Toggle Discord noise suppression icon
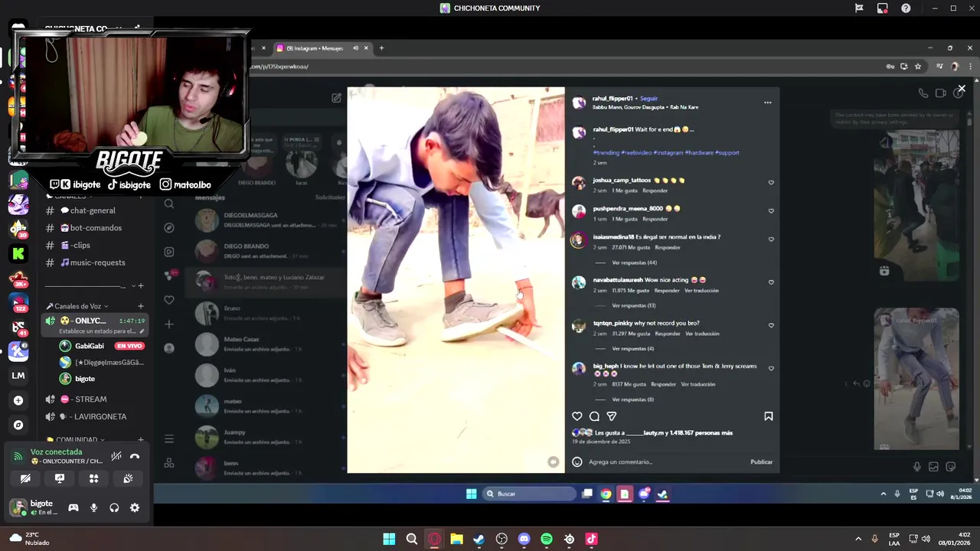The width and height of the screenshot is (980, 551). click(x=116, y=456)
